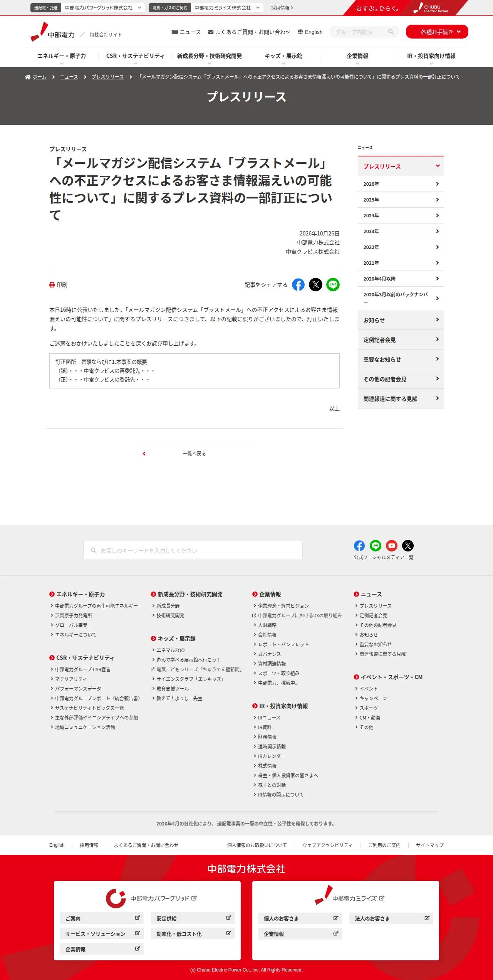Open external link ご案内 in footer
The height and width of the screenshot is (980, 493).
click(102, 918)
